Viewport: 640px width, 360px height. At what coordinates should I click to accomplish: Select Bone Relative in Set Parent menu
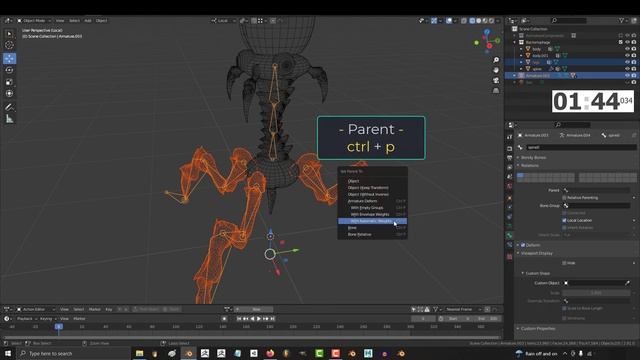pyautogui.click(x=372, y=234)
